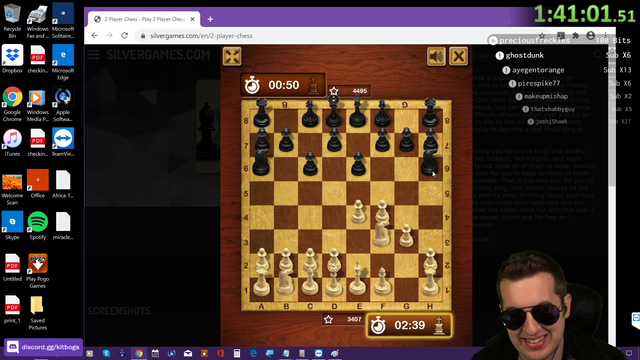Open the TeamViewer desktop shortcut
The width and height of the screenshot is (640, 360).
click(63, 142)
